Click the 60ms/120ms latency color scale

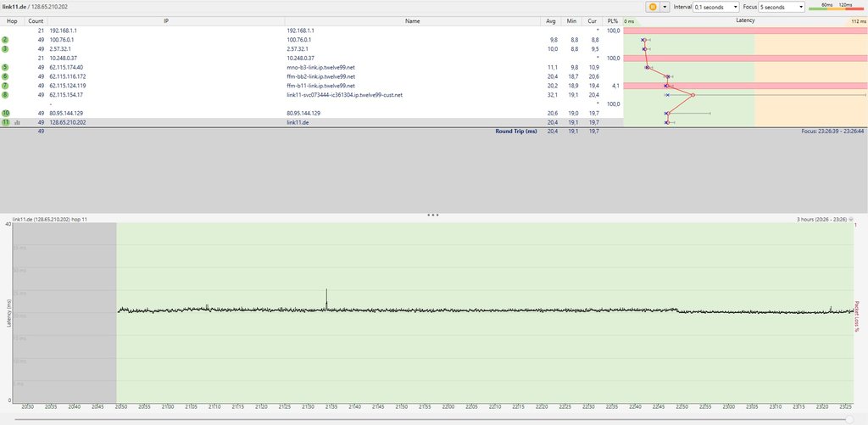point(837,7)
